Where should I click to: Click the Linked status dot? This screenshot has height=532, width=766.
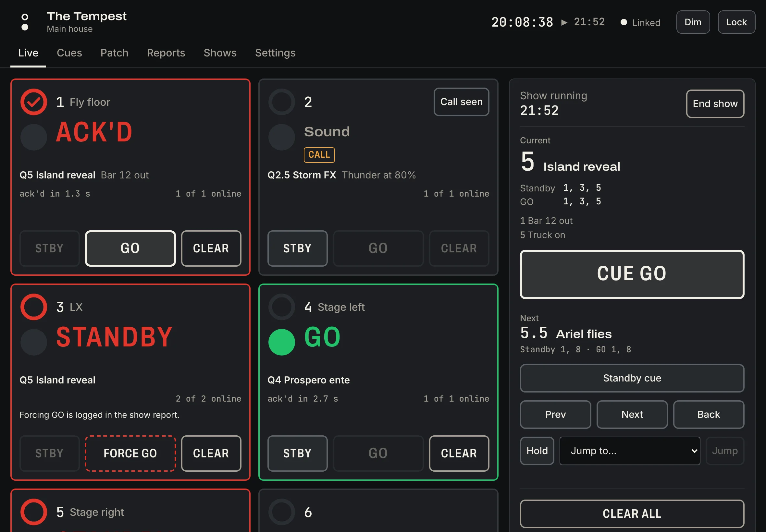tap(624, 22)
